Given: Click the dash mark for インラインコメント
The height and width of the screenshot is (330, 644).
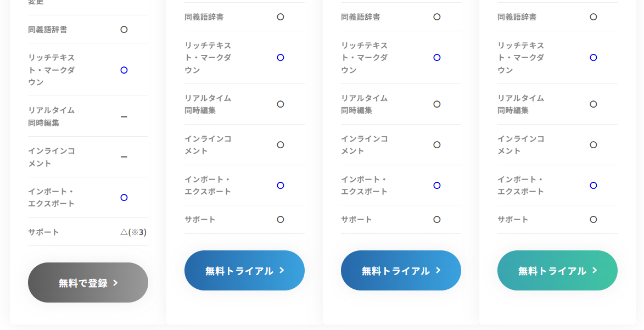Looking at the screenshot, I should pyautogui.click(x=124, y=157).
